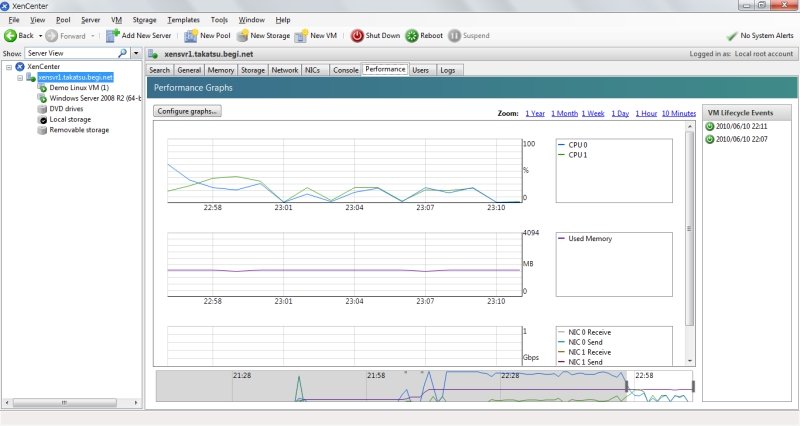Image resolution: width=800 pixels, height=426 pixels.
Task: Click the Forward navigation icon
Action: (52, 36)
